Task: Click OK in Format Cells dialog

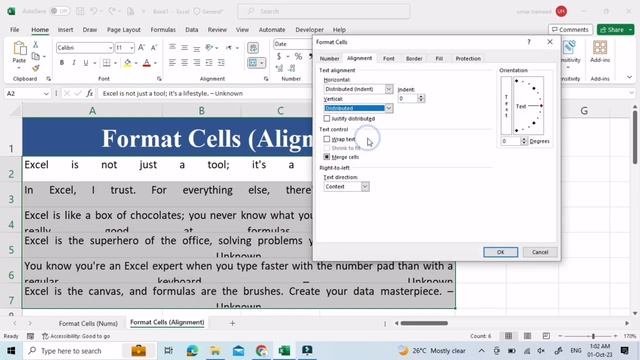Action: click(500, 252)
